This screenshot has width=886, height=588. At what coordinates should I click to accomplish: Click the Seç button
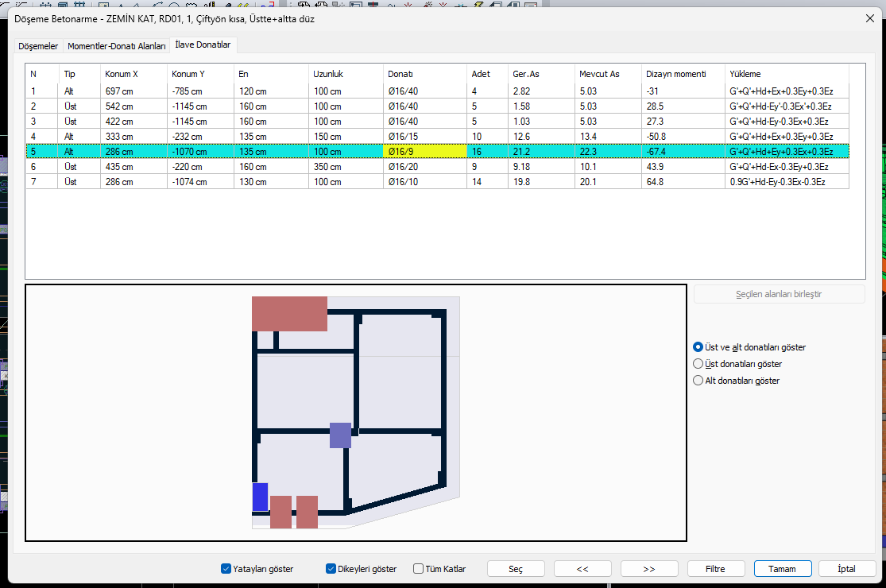click(x=516, y=569)
